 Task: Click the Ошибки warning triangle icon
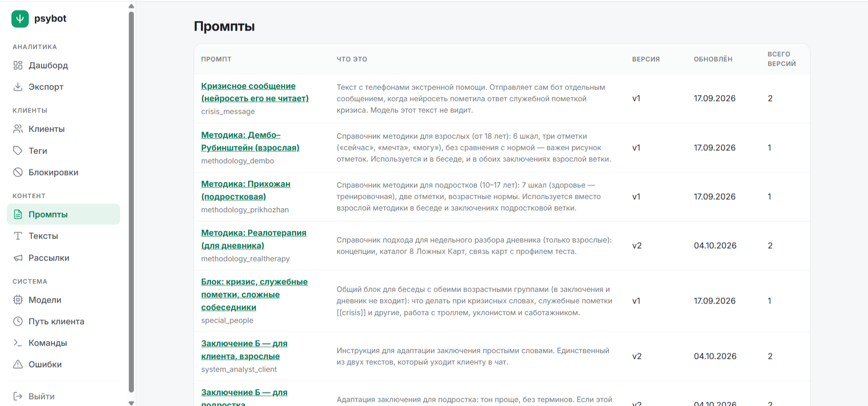[18, 364]
